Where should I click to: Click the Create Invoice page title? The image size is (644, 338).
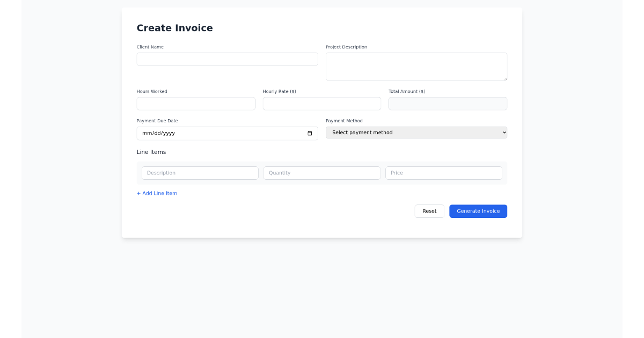[x=174, y=28]
